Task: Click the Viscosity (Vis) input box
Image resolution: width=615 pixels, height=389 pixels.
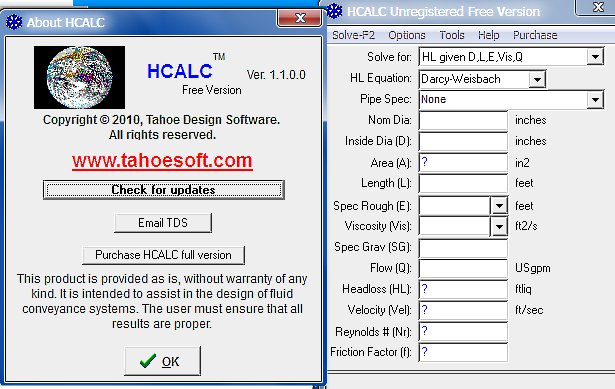Action: (455, 226)
